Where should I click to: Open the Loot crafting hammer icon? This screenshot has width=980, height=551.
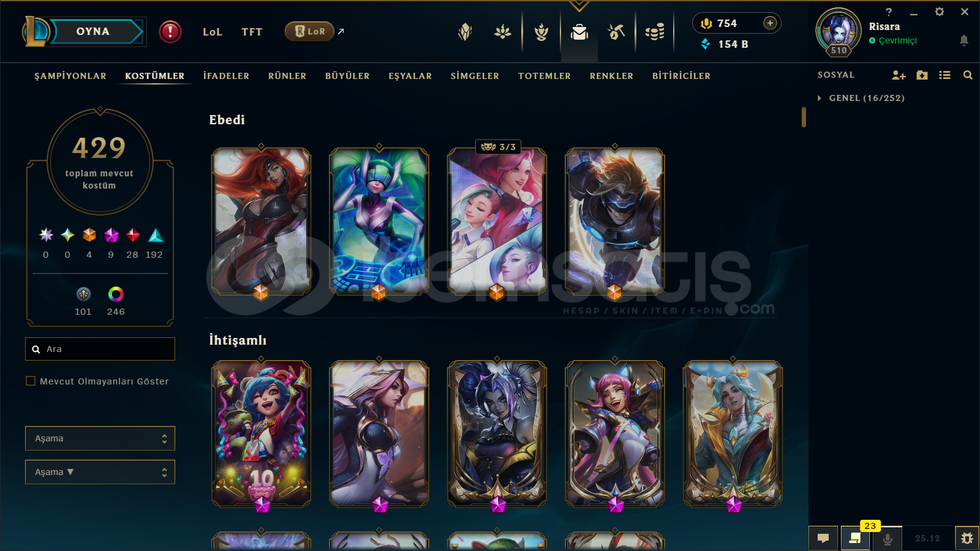tap(616, 32)
